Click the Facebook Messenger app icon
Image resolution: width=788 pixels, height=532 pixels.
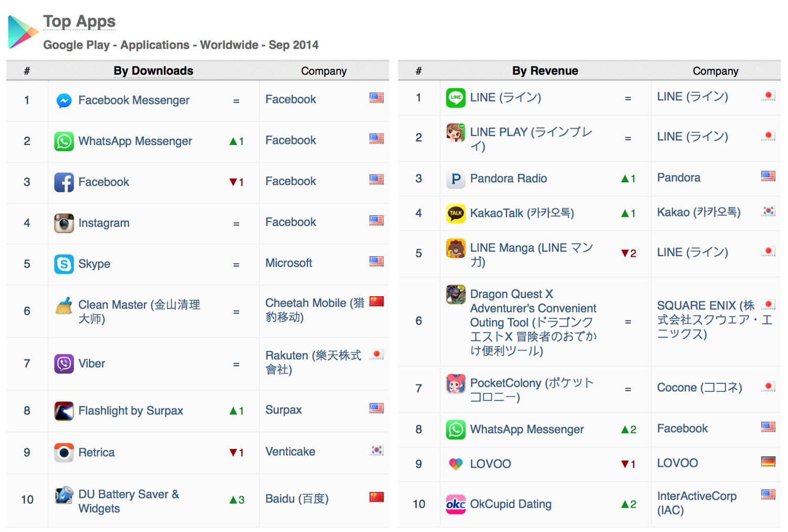pyautogui.click(x=64, y=100)
